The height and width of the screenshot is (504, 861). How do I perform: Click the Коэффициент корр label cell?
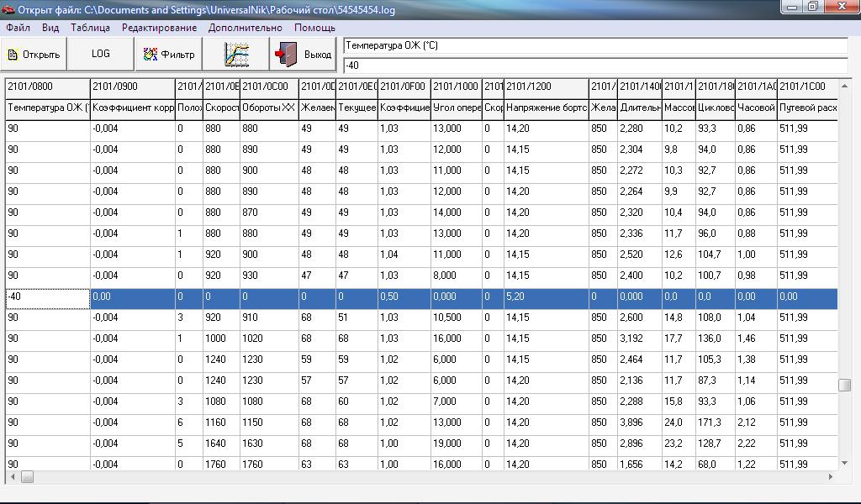132,108
